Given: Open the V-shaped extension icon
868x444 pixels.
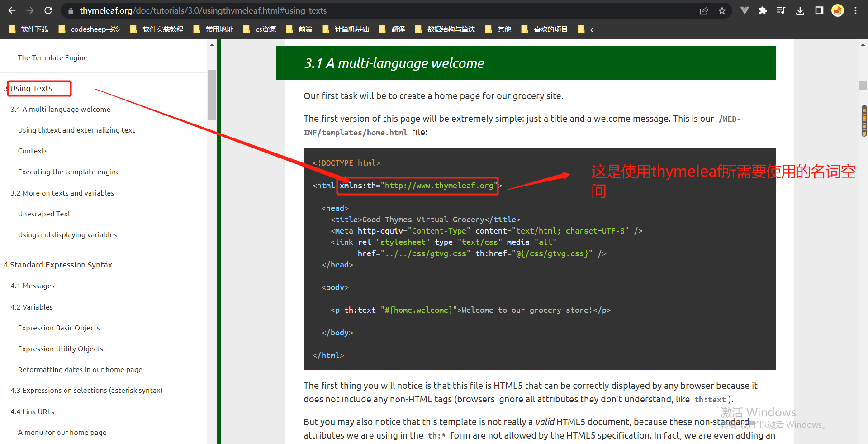Looking at the screenshot, I should [x=745, y=10].
